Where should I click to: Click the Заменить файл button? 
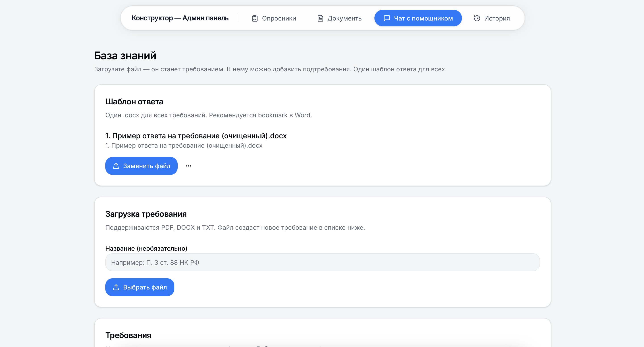pyautogui.click(x=141, y=166)
